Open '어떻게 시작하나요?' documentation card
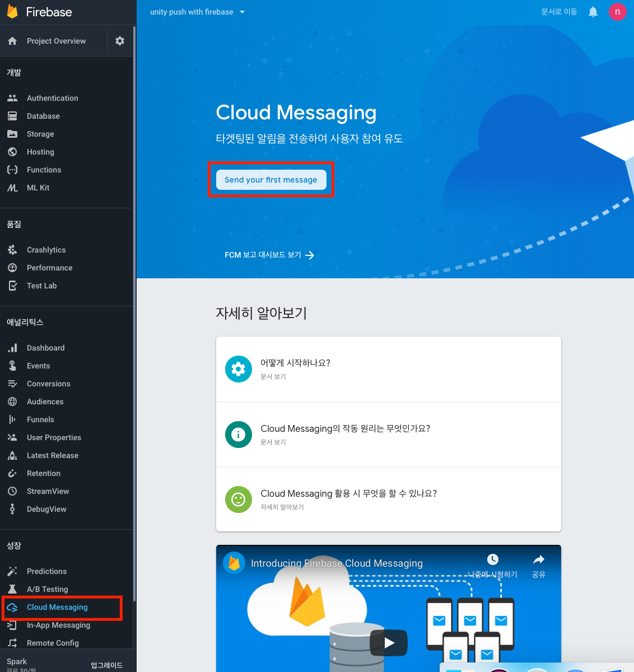 coord(389,369)
